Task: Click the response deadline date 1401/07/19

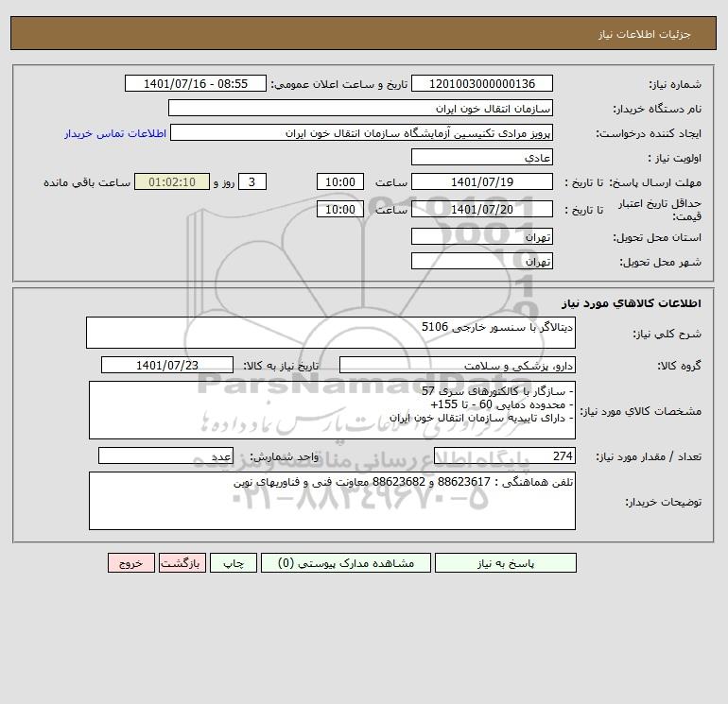Action: click(482, 182)
